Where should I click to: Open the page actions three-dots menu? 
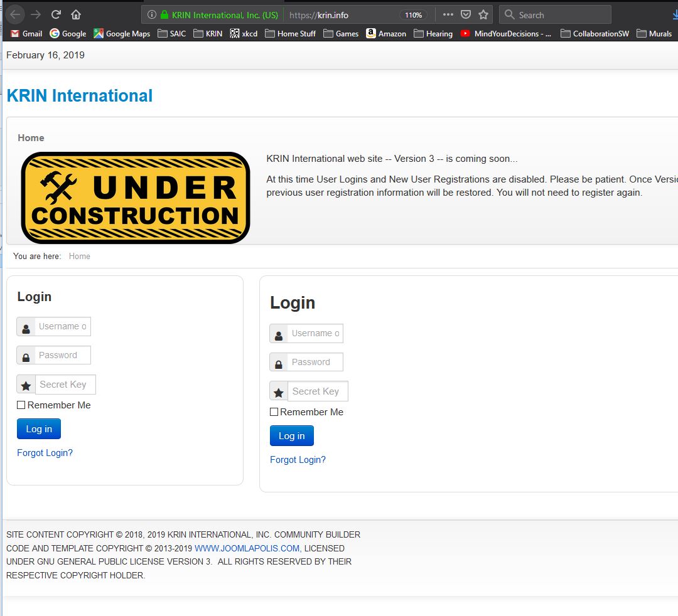click(x=448, y=14)
